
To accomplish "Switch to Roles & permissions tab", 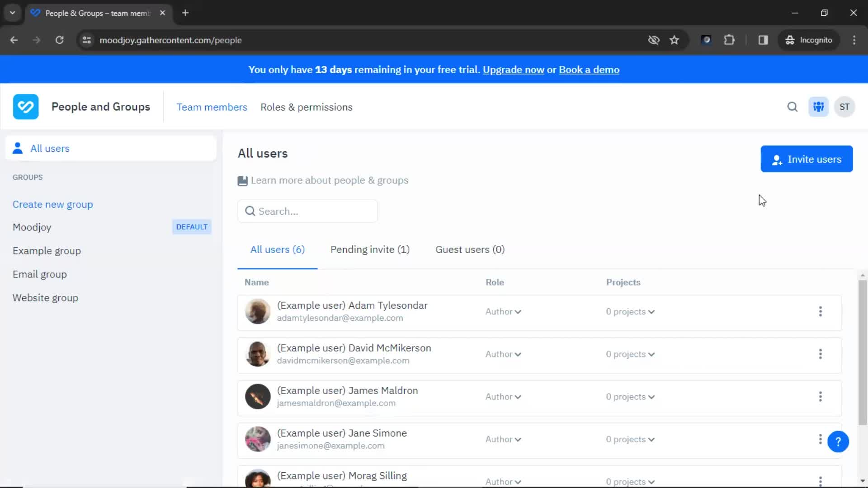I will click(306, 107).
